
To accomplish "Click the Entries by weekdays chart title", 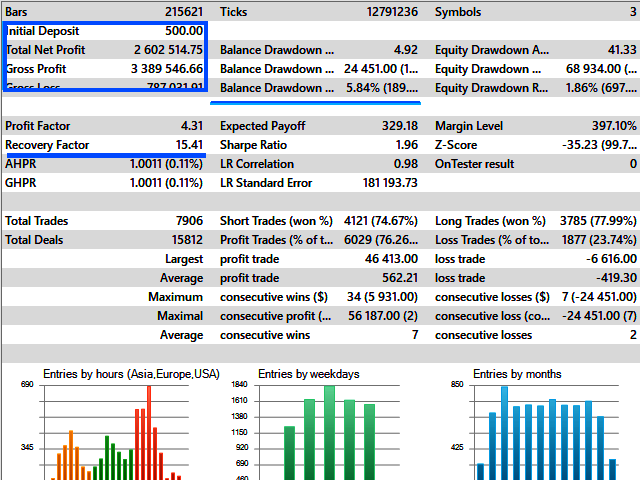I will point(309,374).
